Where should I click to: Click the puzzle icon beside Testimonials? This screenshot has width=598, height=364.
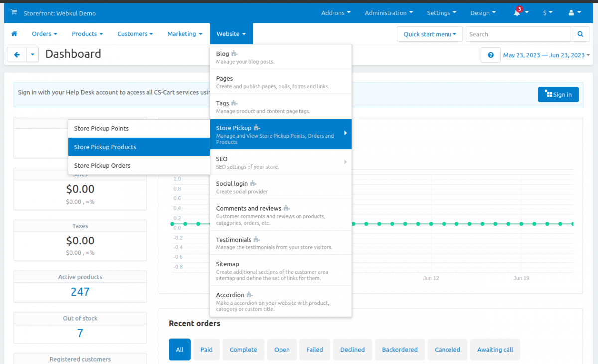coord(256,240)
